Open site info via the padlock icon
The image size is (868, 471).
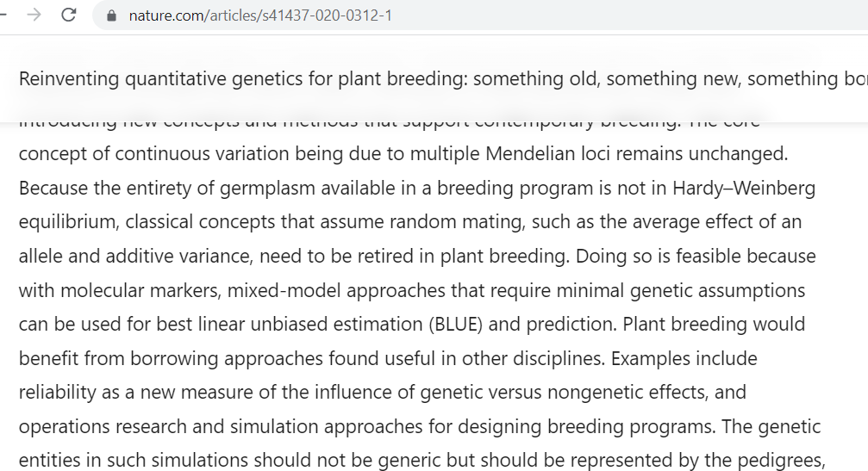pos(111,15)
